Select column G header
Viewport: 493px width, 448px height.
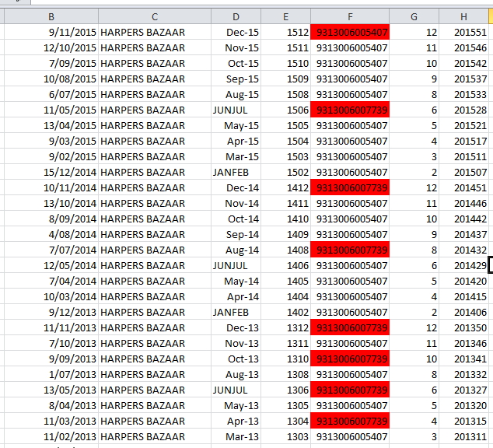[x=414, y=16]
